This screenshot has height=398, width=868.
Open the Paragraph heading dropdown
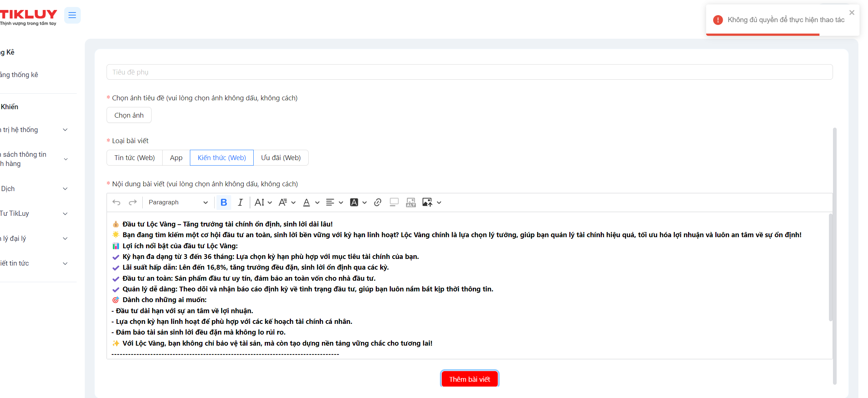[178, 203]
